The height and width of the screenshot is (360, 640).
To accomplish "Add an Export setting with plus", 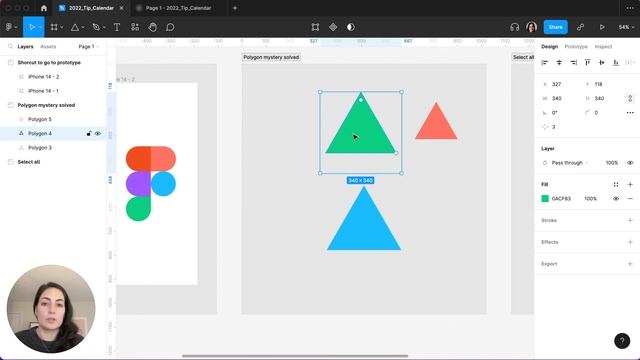I will (630, 264).
